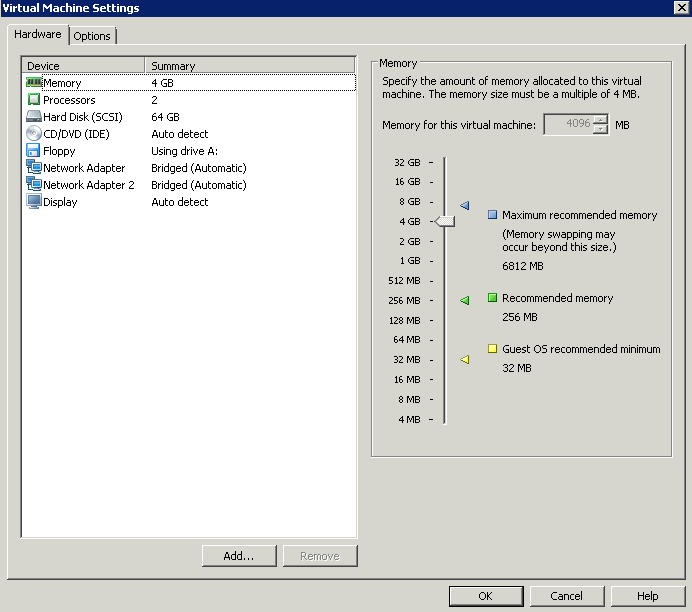
Task: Click the Processors chip icon
Action: pos(34,100)
